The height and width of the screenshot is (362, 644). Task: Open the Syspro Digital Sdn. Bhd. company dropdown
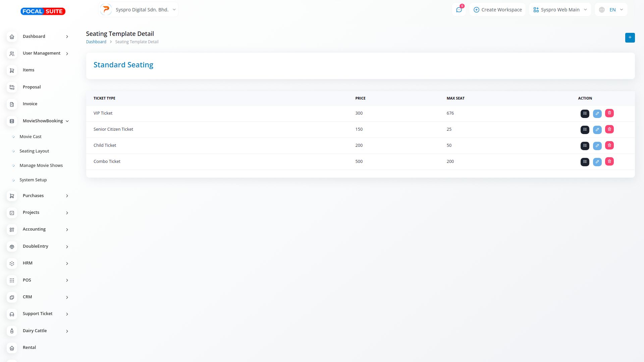pyautogui.click(x=139, y=10)
